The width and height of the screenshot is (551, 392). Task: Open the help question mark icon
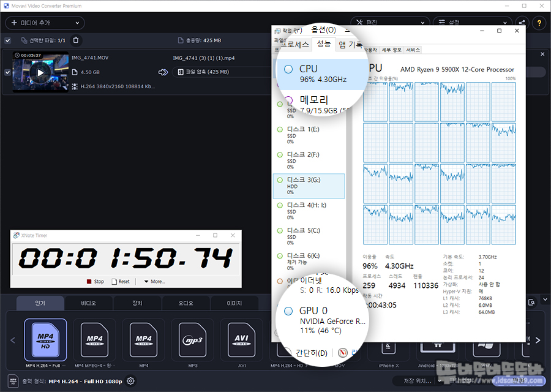tap(539, 23)
